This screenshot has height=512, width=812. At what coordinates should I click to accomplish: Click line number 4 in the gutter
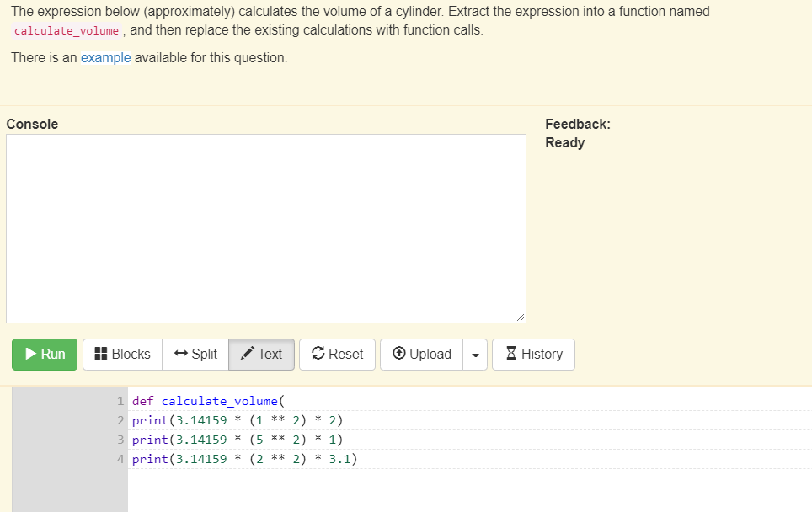click(x=120, y=459)
